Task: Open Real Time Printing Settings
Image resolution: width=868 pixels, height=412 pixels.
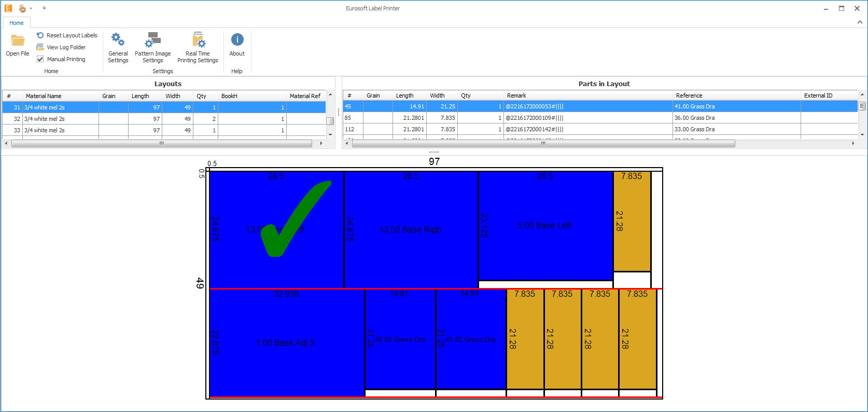Action: coord(198,40)
